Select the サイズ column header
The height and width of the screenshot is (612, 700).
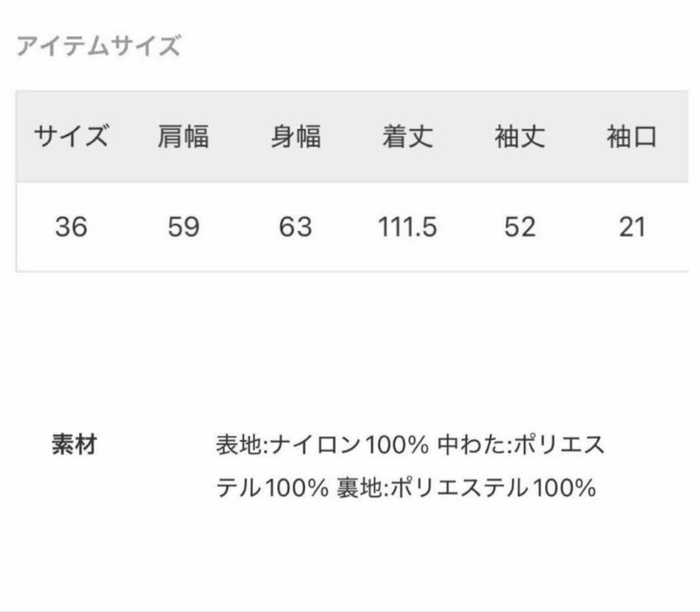pyautogui.click(x=71, y=137)
